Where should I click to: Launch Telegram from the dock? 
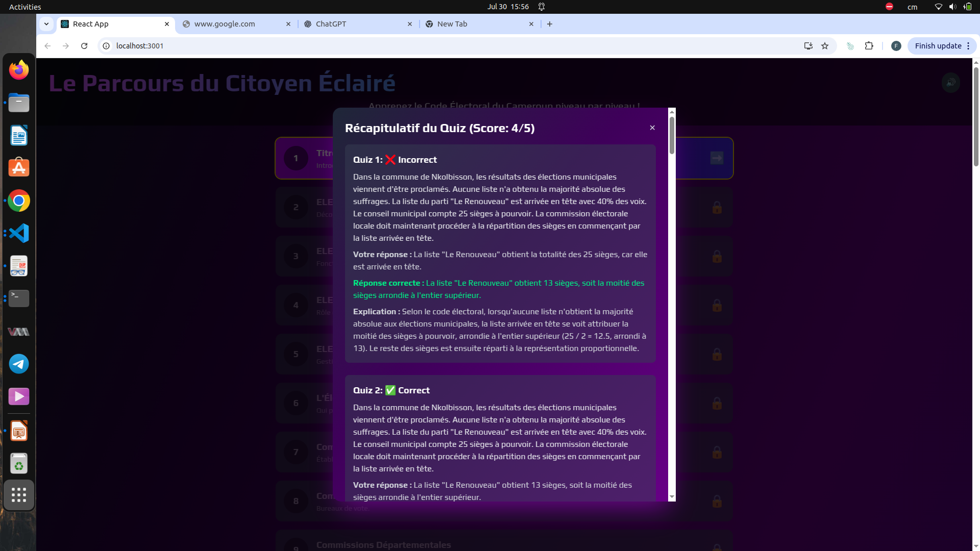[x=19, y=364]
